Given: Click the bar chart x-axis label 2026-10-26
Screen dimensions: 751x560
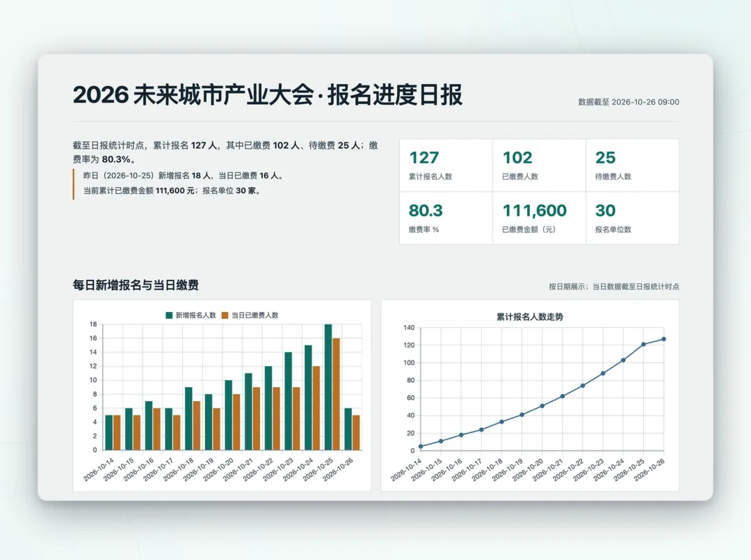Looking at the screenshot, I should click(x=338, y=470).
